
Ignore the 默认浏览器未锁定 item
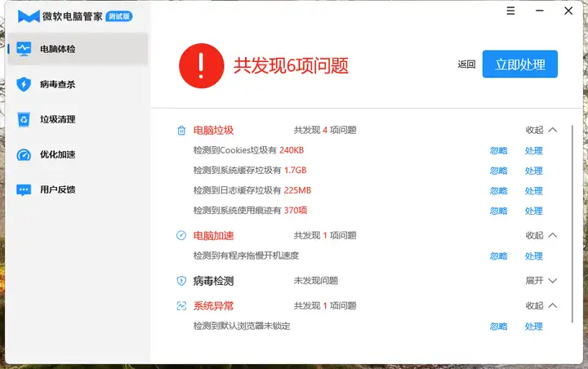pos(499,327)
